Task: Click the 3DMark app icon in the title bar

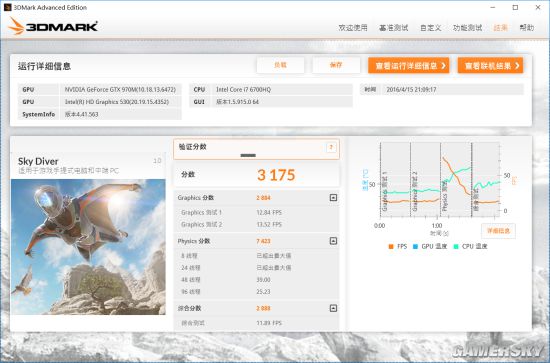Action: coord(7,7)
